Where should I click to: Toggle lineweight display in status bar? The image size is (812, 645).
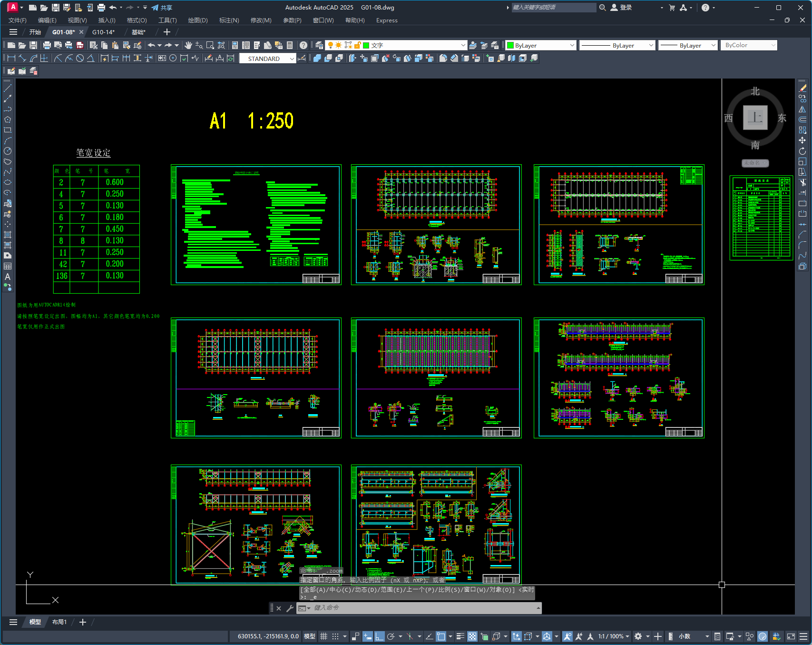coord(460,636)
